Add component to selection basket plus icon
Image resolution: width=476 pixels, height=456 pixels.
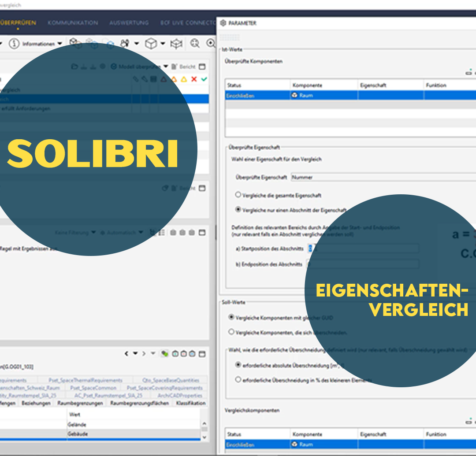[x=175, y=353]
